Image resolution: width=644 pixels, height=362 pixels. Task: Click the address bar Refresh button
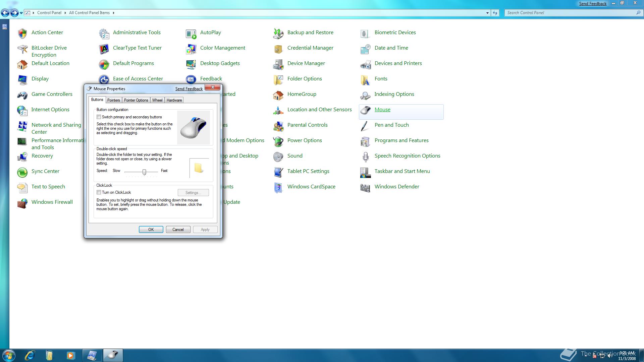click(x=495, y=13)
